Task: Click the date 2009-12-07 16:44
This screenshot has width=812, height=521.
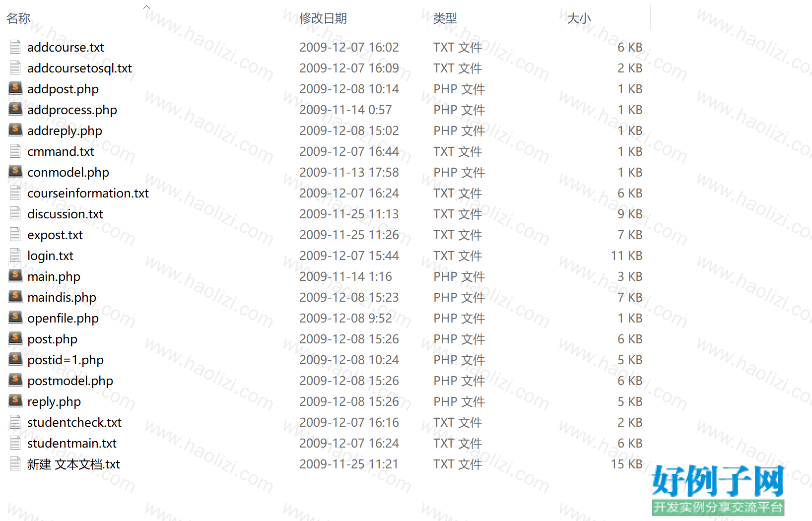Action: (x=349, y=151)
